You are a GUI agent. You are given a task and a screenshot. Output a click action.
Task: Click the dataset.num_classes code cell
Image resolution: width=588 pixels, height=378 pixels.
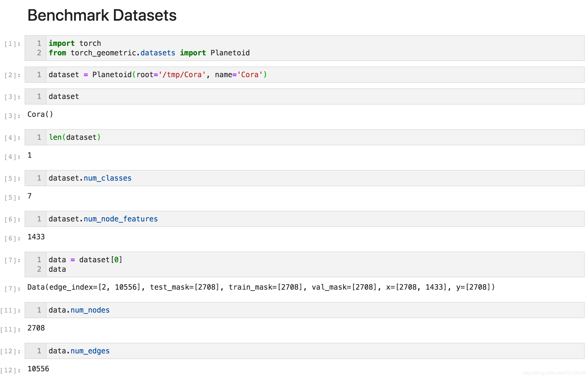click(x=304, y=178)
